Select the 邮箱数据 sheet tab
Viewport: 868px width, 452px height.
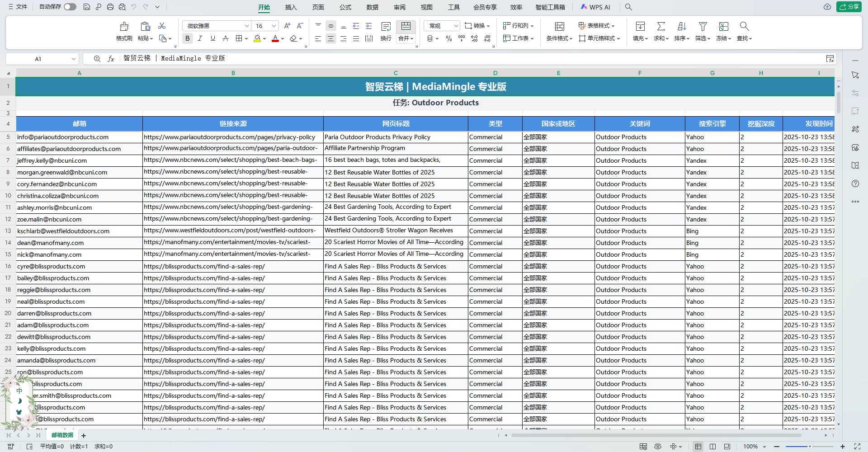pyautogui.click(x=62, y=435)
